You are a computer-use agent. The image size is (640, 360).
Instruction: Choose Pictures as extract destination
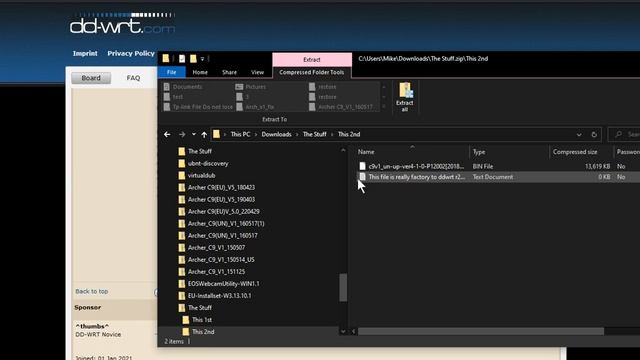251,87
